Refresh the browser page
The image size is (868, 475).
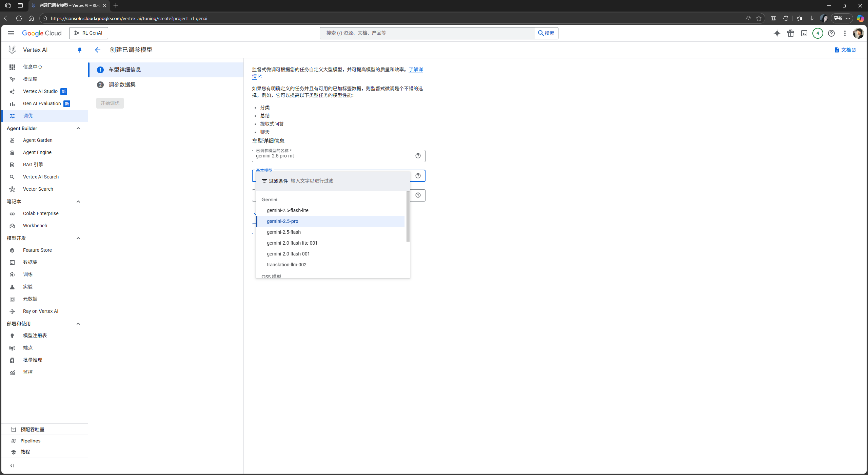pyautogui.click(x=19, y=18)
